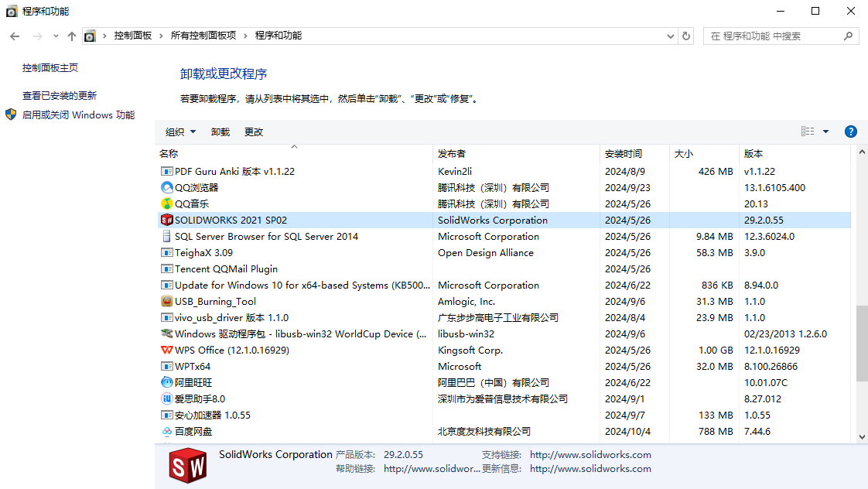868x489 pixels.
Task: Select SQL Server Browser for SQL Server 2014
Action: 266,236
